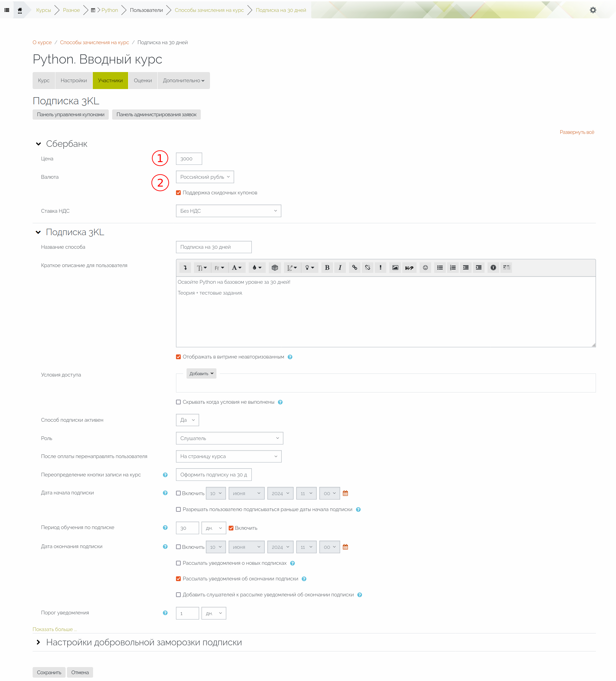The height and width of the screenshot is (681, 616).
Task: Collapse the Подписка 3KL section
Action: [38, 232]
